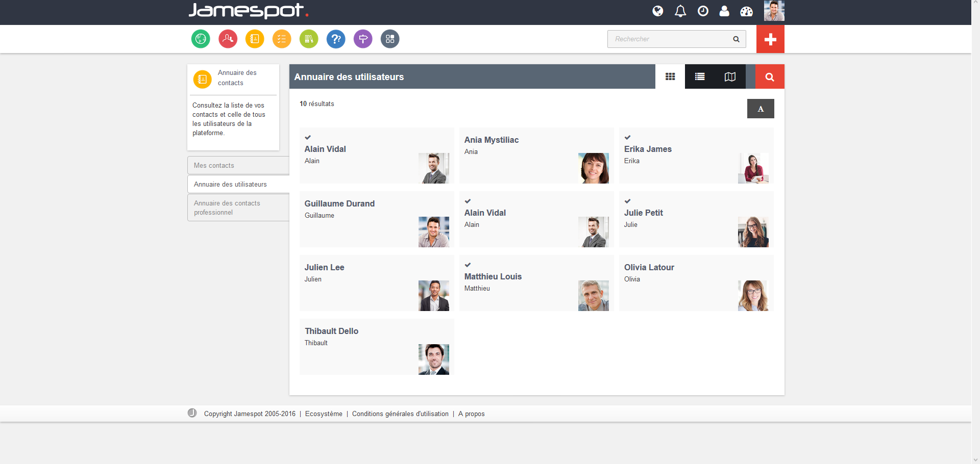Open the notifications bell

(x=680, y=11)
